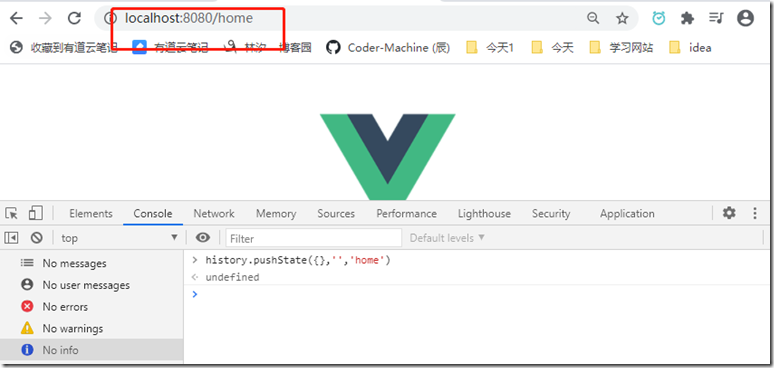Toggle the device toolbar icon
Screen dimensions: 774x368
coord(36,213)
